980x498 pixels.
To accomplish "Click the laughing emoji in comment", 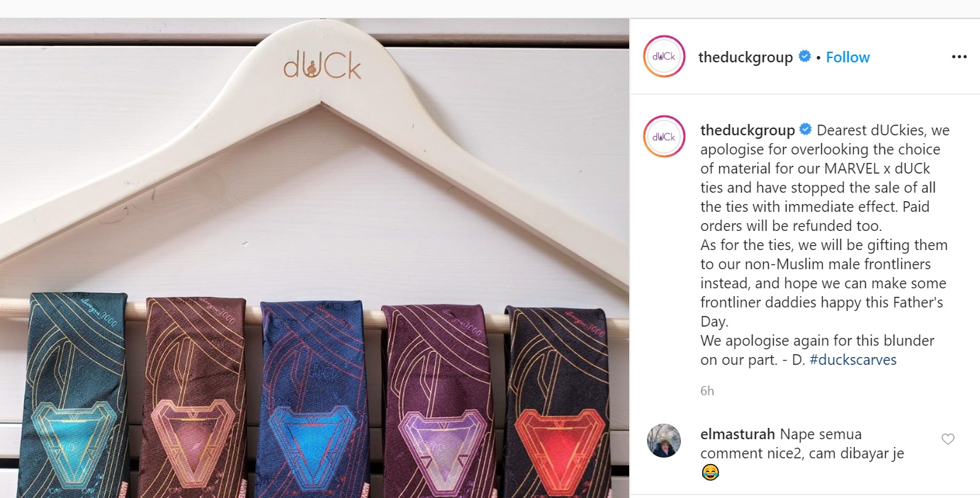I will point(710,472).
